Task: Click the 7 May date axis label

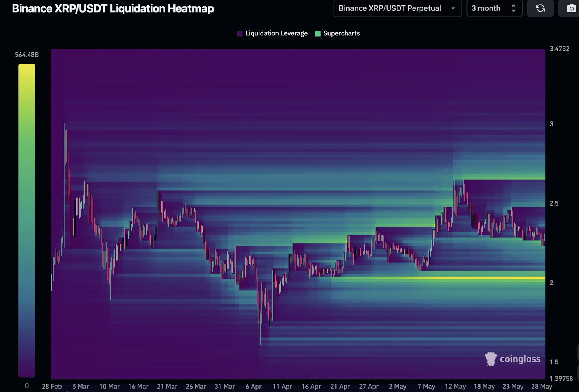Action: click(x=426, y=387)
